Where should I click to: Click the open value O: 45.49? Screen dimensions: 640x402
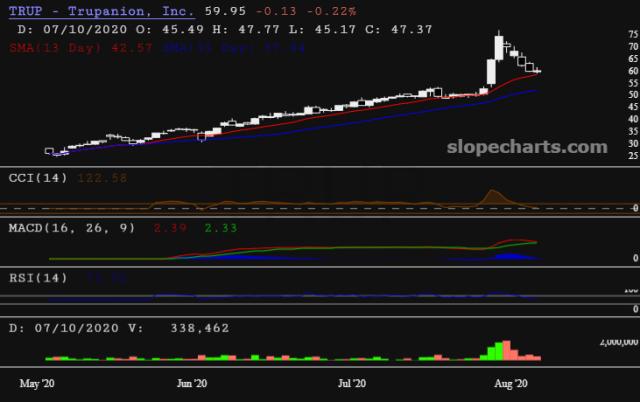(170, 29)
